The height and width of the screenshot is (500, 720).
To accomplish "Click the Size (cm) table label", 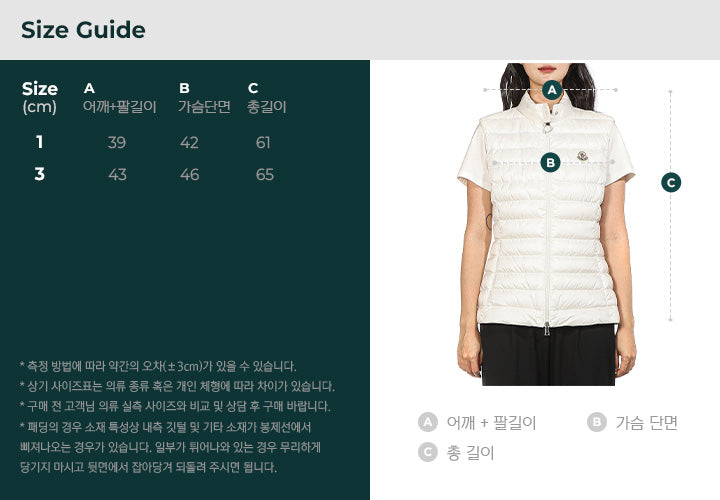I will (x=39, y=97).
